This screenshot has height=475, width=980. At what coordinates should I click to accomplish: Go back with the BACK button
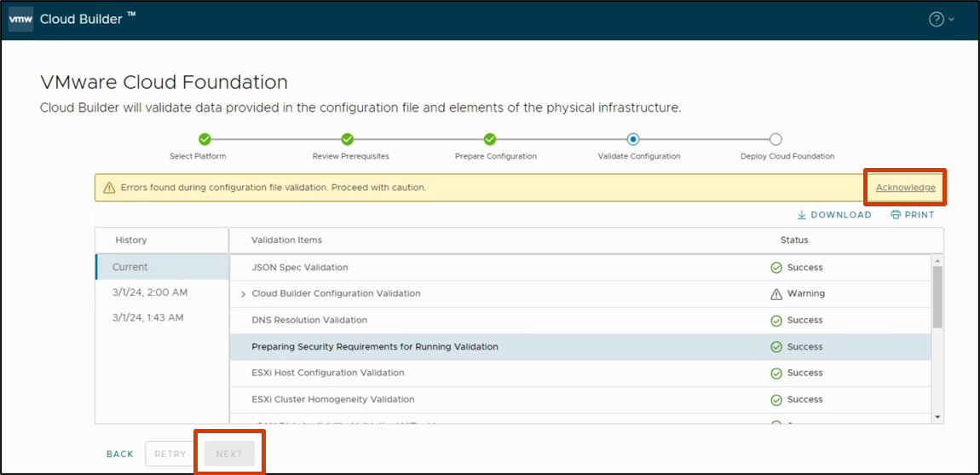coord(120,455)
